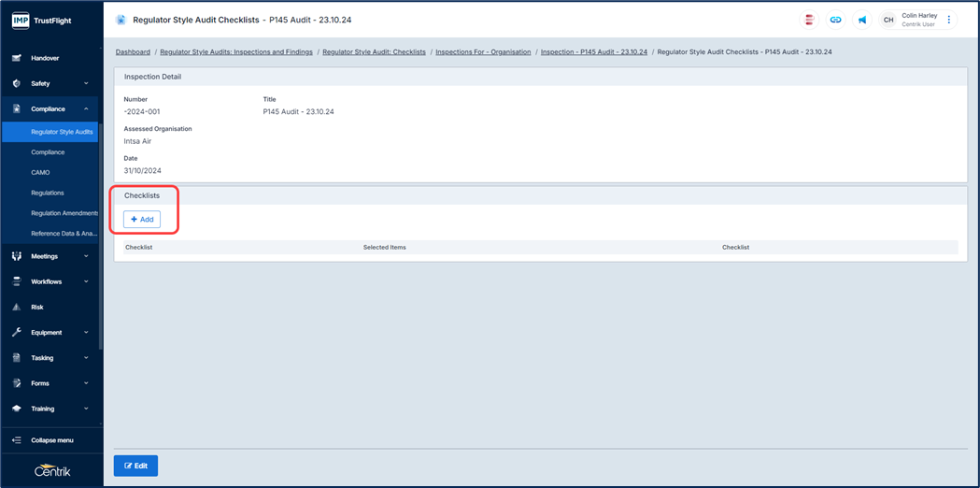This screenshot has width=980, height=488.
Task: Click the blue link icon in header
Action: [835, 20]
